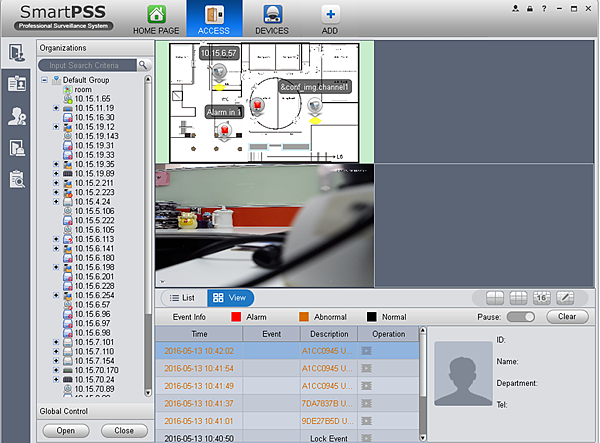Click the red alarm icon inside the circle
The image size is (600, 443).
pos(257,104)
